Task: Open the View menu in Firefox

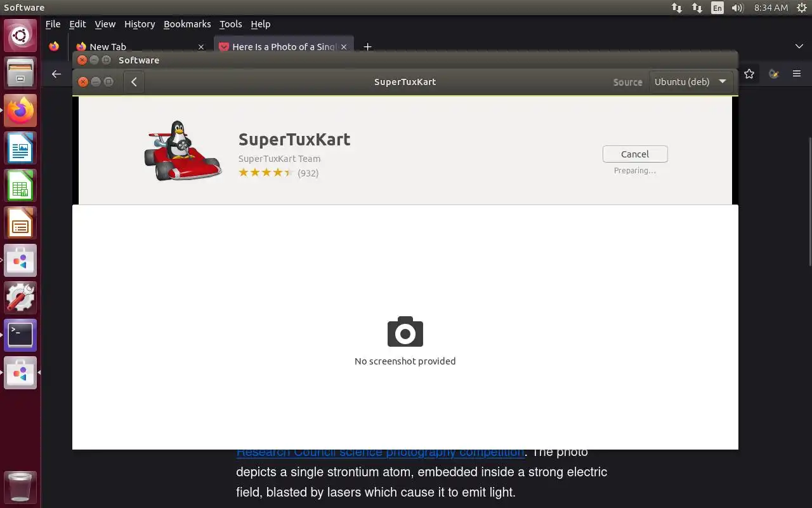Action: [x=105, y=24]
